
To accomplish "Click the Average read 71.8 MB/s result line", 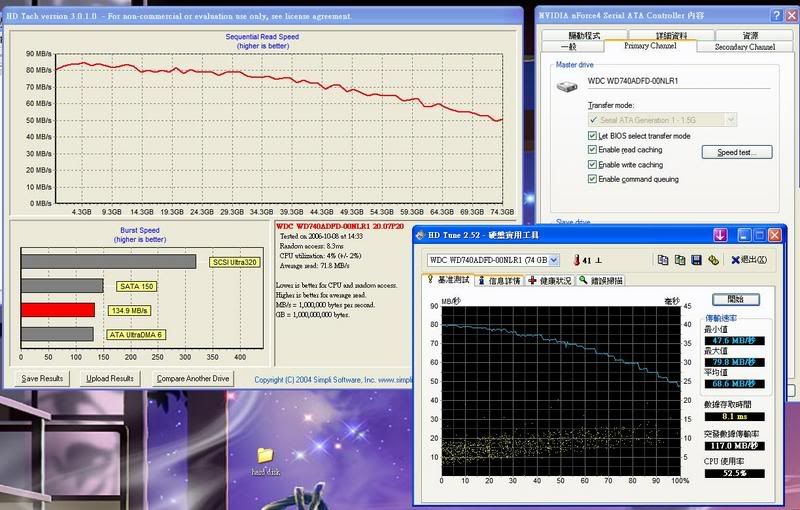I will click(x=314, y=266).
